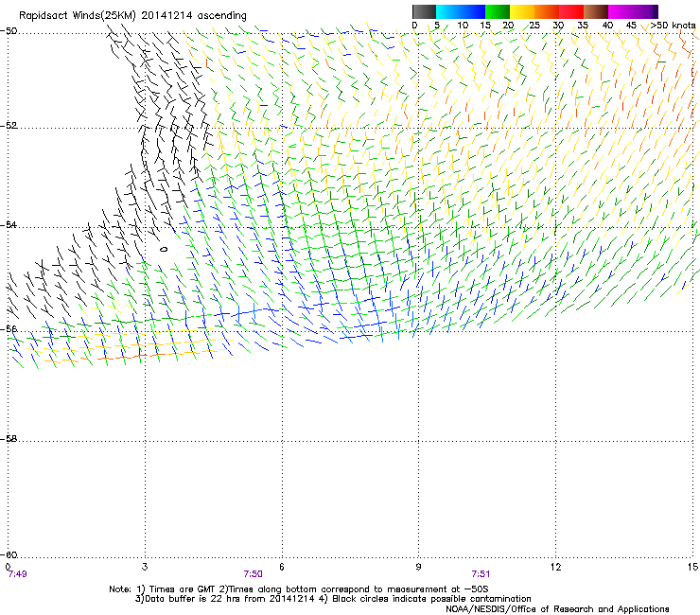Click the longitude 12 axis label

pyautogui.click(x=555, y=567)
